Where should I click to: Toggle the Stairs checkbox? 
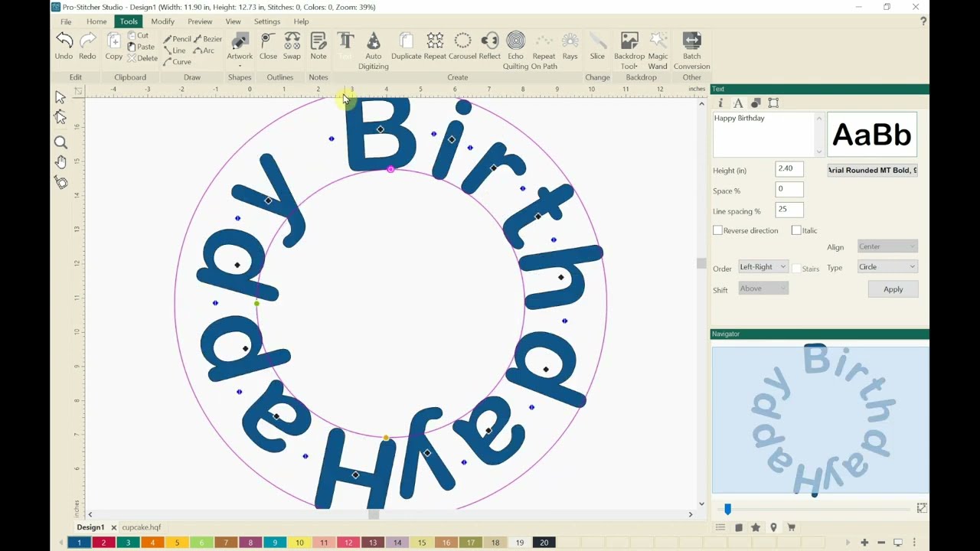[796, 269]
